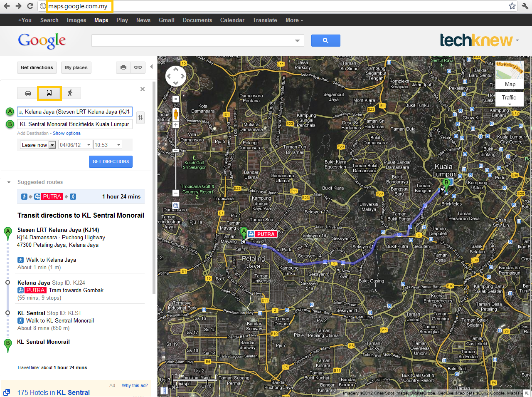Viewport: 532px width, 397px height.
Task: Select the Street View pegman
Action: click(x=176, y=114)
